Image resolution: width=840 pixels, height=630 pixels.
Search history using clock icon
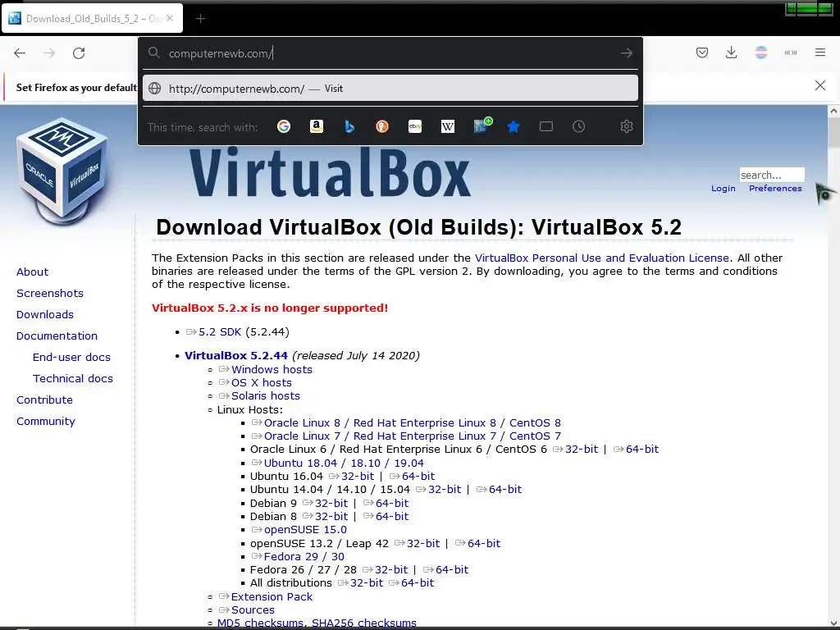[x=578, y=126]
